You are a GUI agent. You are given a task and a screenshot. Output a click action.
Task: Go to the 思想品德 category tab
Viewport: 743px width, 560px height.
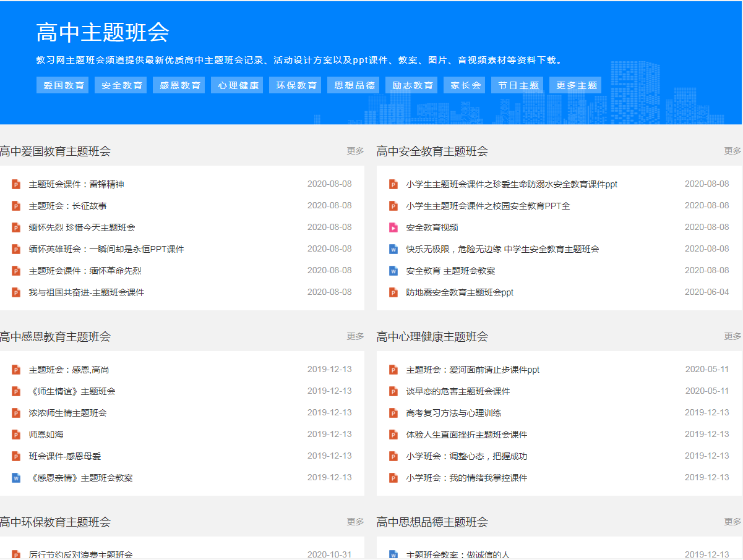tap(353, 85)
